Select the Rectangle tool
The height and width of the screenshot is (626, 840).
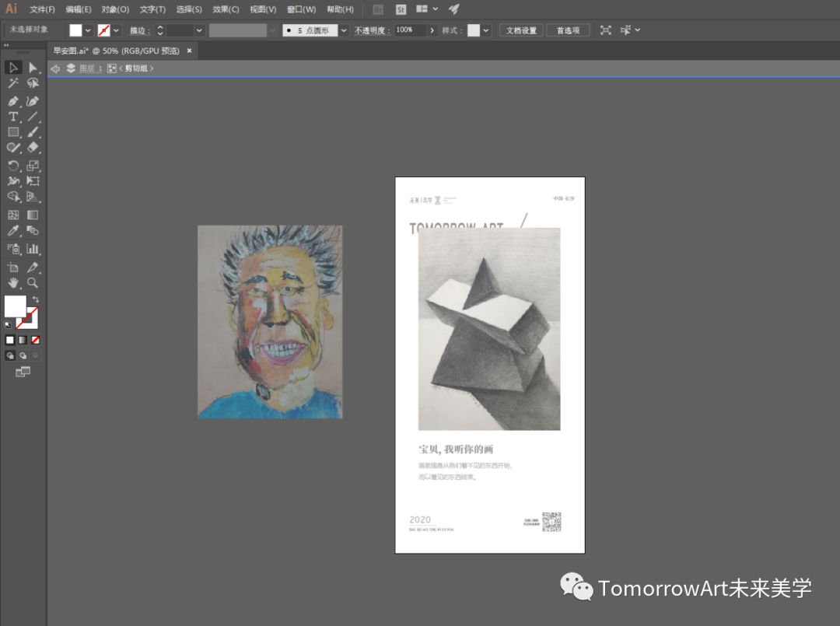(13, 132)
